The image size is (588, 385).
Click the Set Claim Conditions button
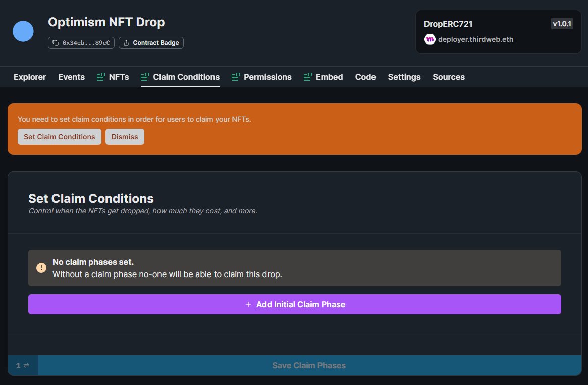(59, 137)
